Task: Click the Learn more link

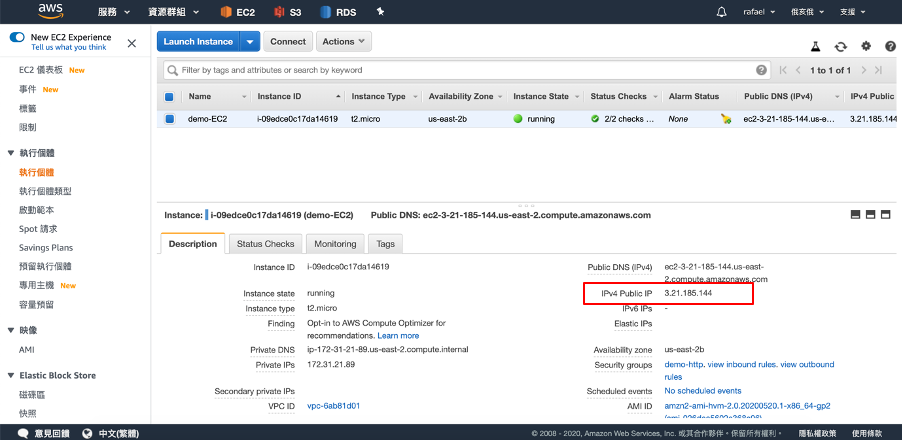Action: pos(398,335)
